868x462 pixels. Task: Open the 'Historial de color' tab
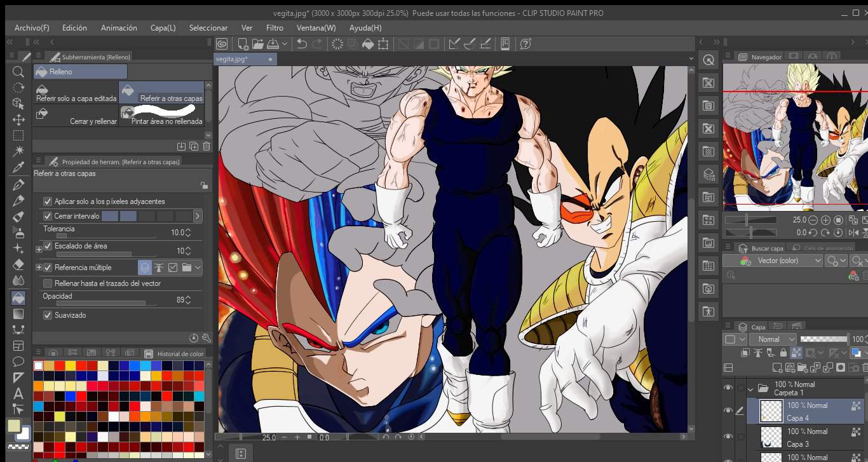coord(174,353)
